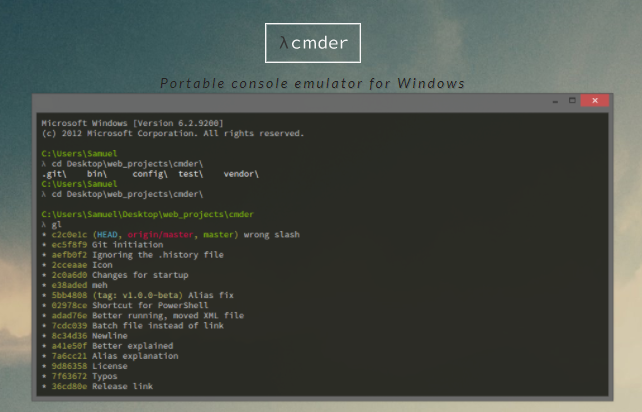
Task: Click the 'gl' command line
Action: [x=52, y=224]
